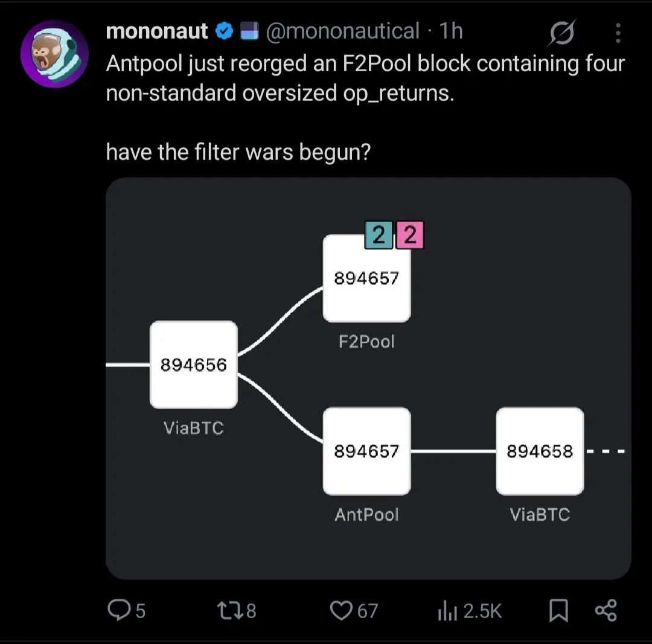Click the 1h timestamp of the tweet
The height and width of the screenshot is (644, 652).
click(451, 31)
